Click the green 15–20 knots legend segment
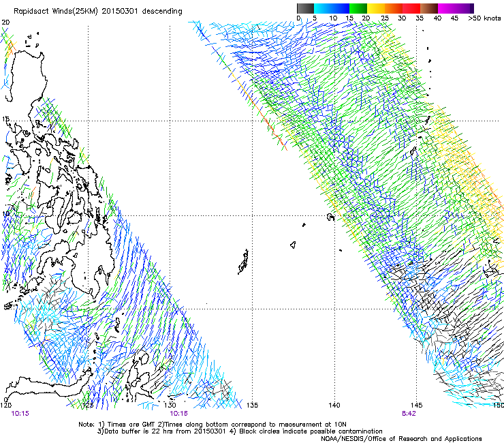Viewport: 504px width, 443px height. 358,8
